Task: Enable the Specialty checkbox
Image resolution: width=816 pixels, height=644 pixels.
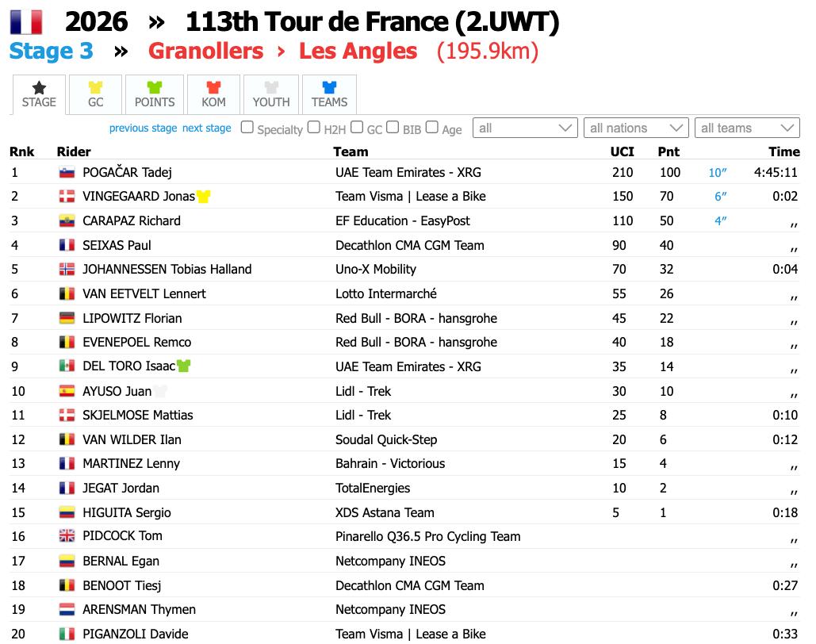Action: coord(247,128)
